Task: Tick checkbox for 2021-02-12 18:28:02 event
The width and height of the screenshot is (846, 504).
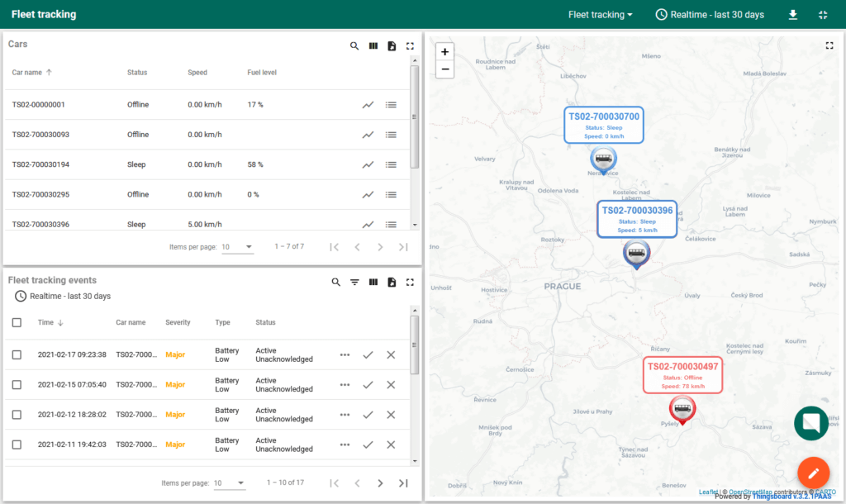Action: click(x=17, y=415)
